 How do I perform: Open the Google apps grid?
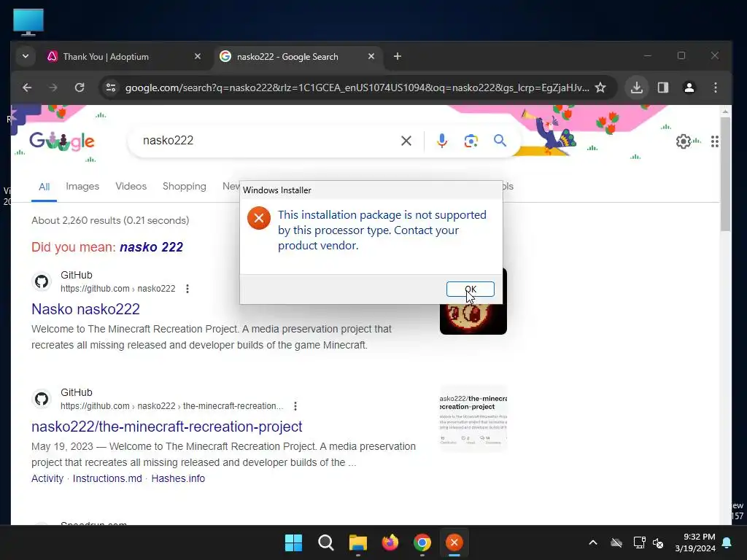pos(715,141)
